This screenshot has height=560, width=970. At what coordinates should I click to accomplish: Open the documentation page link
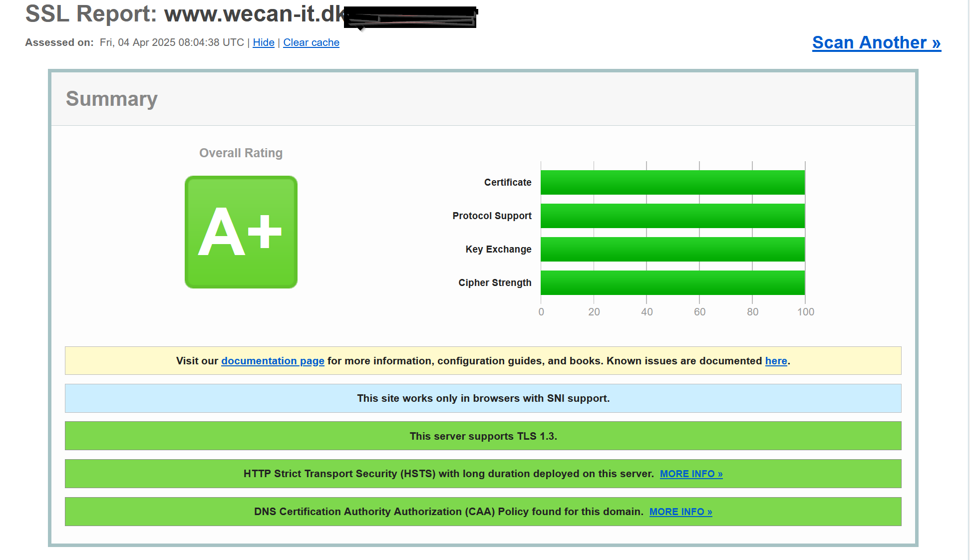click(x=273, y=361)
